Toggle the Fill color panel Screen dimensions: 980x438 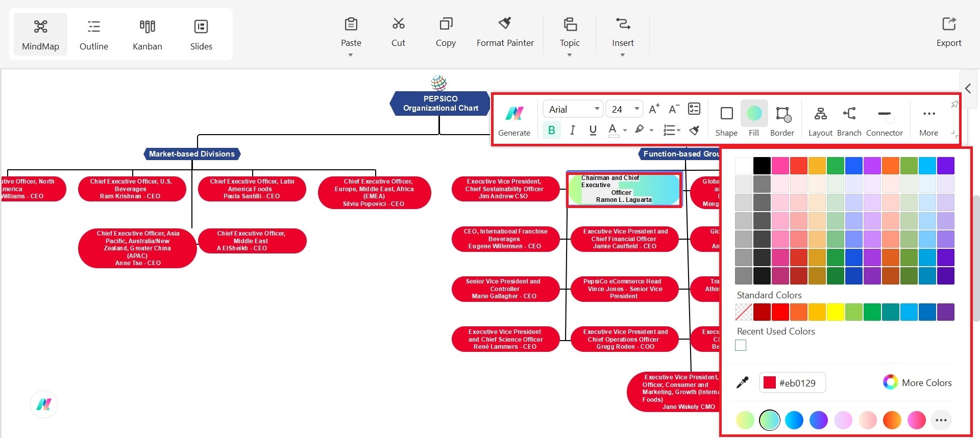point(754,120)
